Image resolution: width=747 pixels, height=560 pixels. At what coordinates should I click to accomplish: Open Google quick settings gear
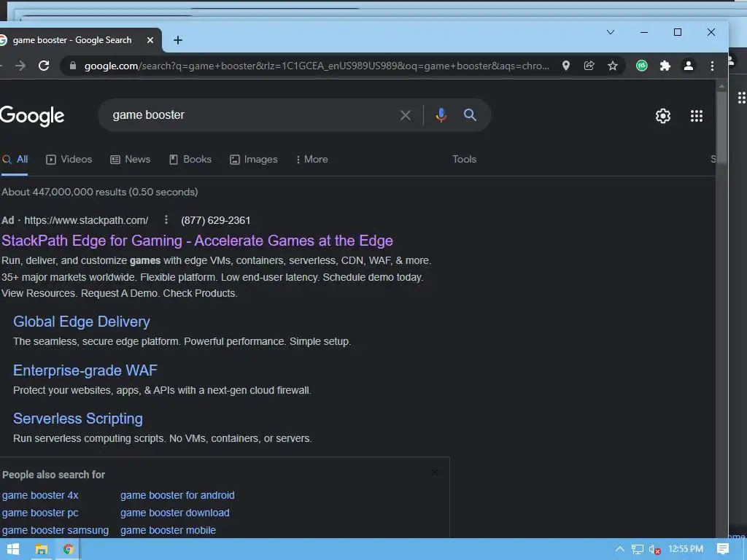[663, 116]
